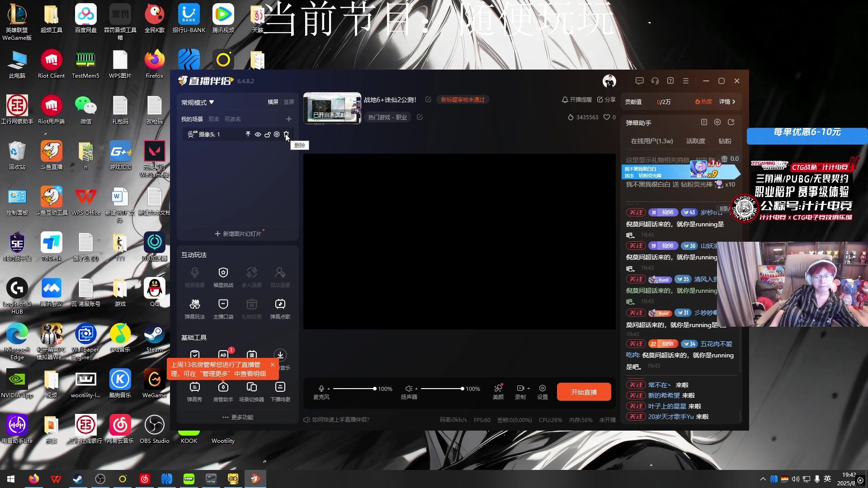Expand 详情 contribution details

coord(727,102)
